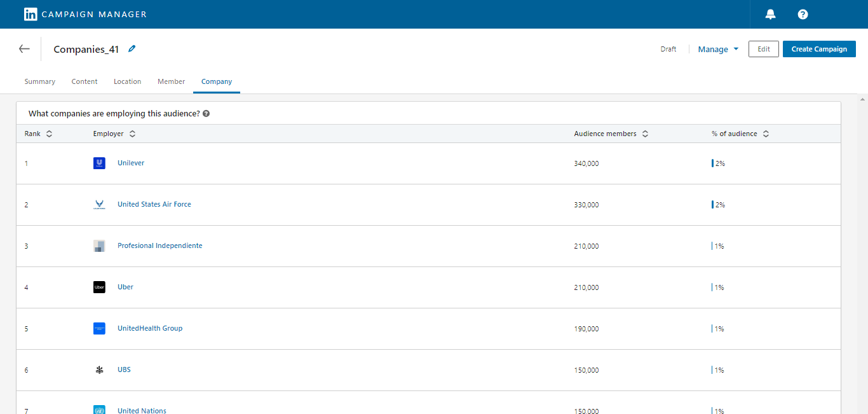Image resolution: width=868 pixels, height=414 pixels.
Task: Click Uber's 210,000 audience value
Action: 587,287
